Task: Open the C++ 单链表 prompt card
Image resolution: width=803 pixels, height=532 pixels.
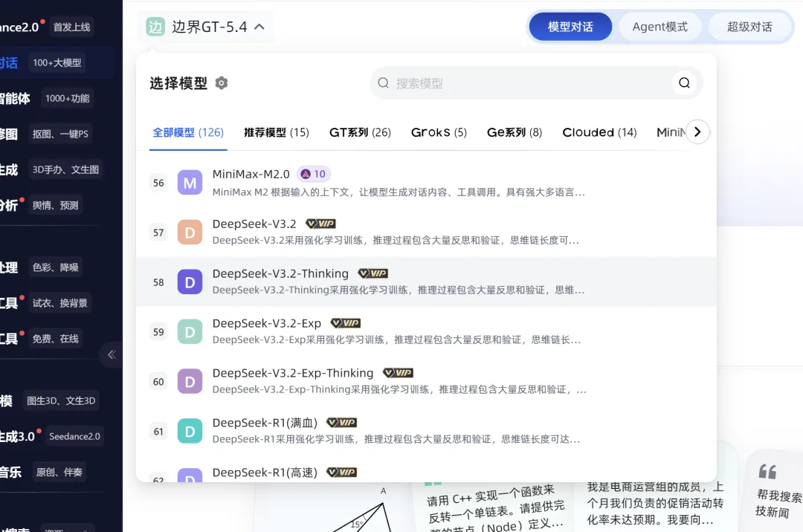Action: click(x=493, y=507)
